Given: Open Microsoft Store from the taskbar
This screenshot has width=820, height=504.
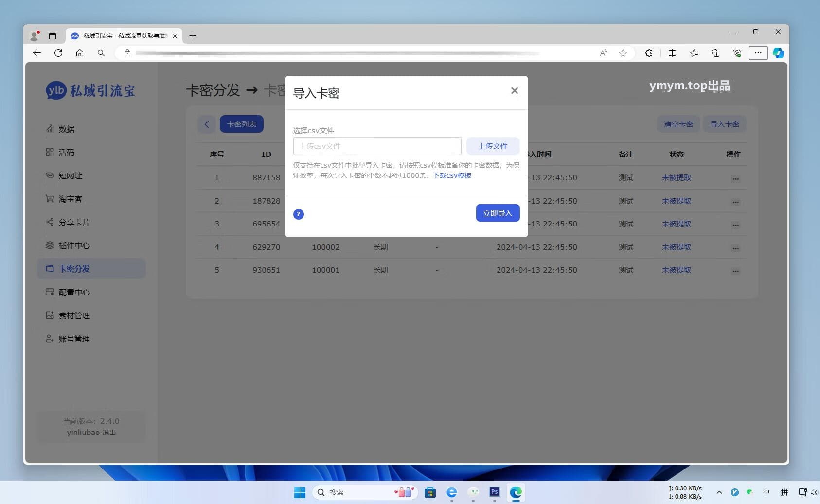Looking at the screenshot, I should coord(430,492).
